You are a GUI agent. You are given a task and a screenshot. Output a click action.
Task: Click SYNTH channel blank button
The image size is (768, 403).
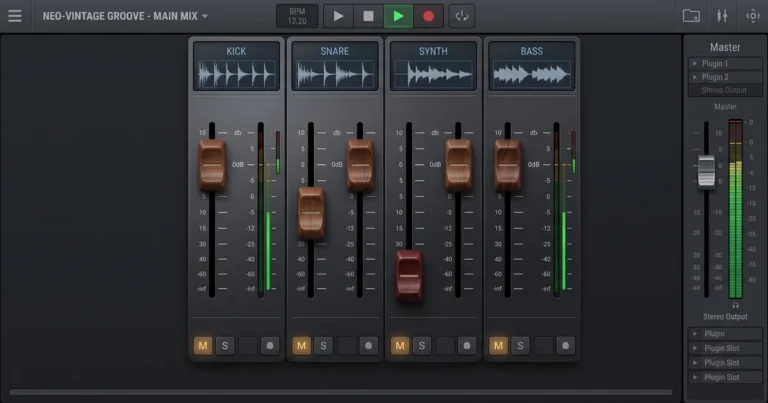pos(444,346)
